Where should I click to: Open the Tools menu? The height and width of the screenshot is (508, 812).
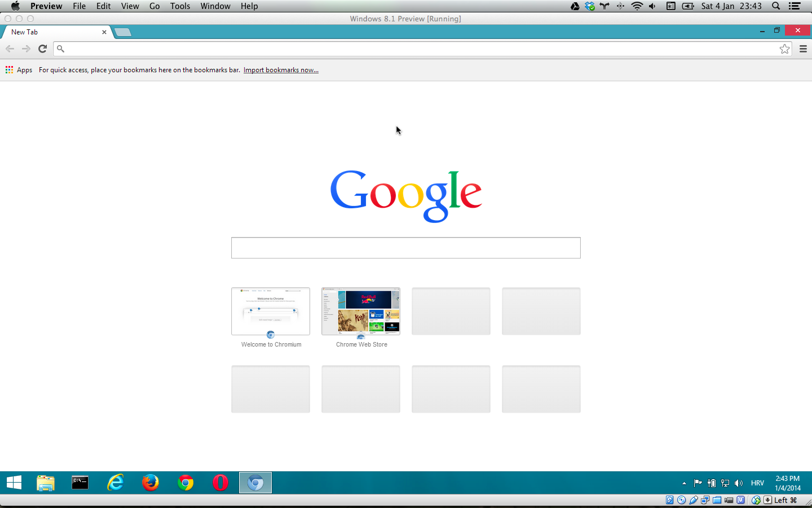click(180, 6)
